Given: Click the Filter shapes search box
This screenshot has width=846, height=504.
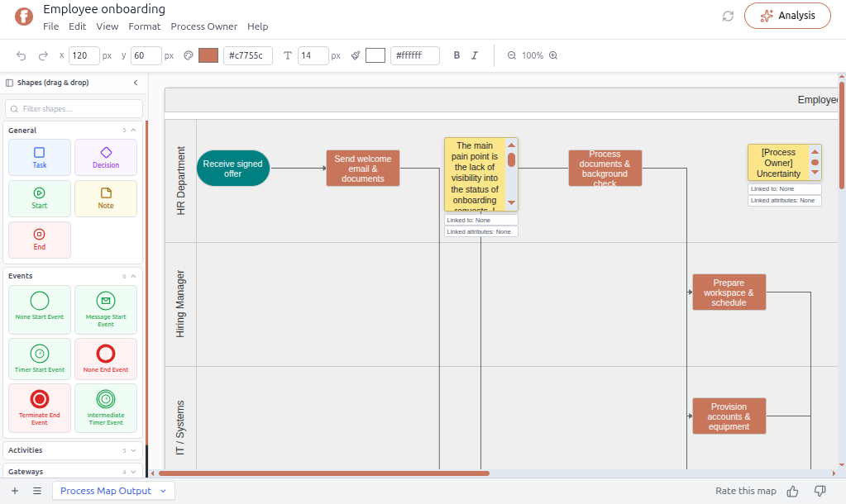Looking at the screenshot, I should pos(74,108).
